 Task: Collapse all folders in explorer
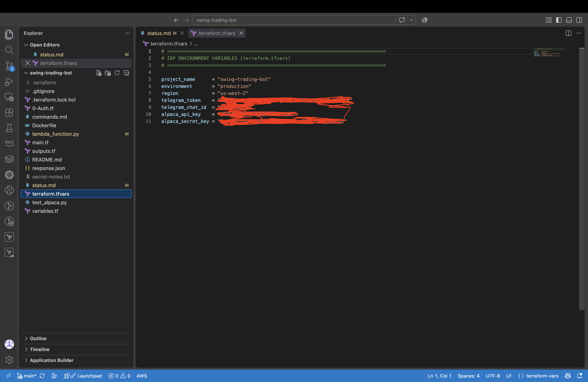127,73
